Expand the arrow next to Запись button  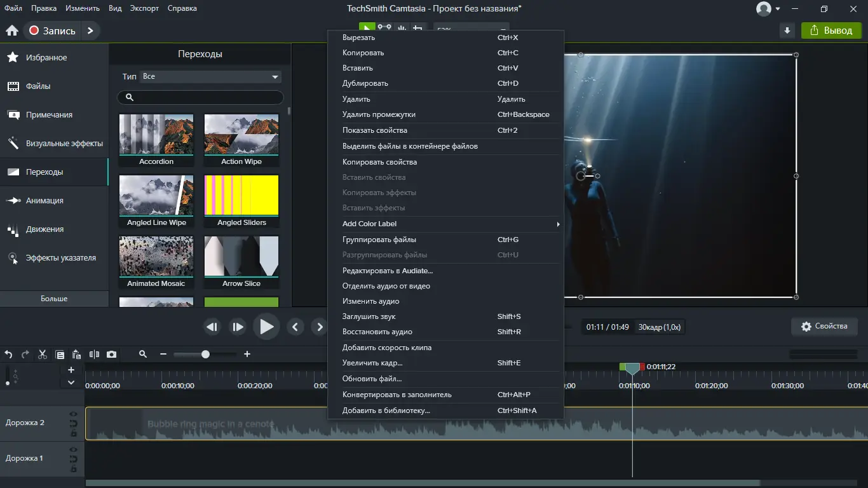pyautogui.click(x=90, y=30)
